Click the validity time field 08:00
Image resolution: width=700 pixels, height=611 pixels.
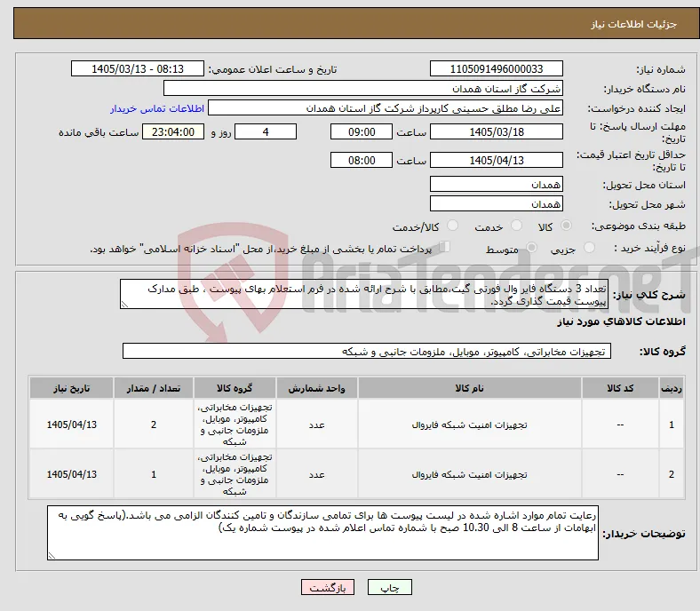[362, 160]
